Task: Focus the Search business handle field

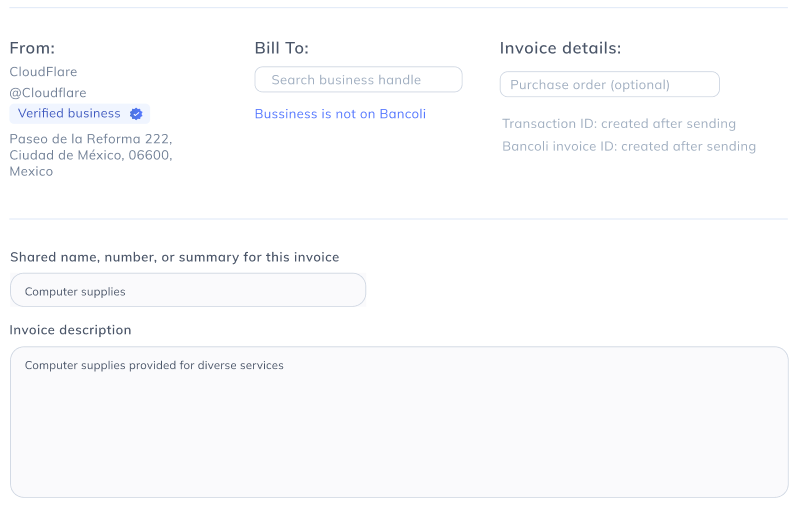Action: point(358,80)
